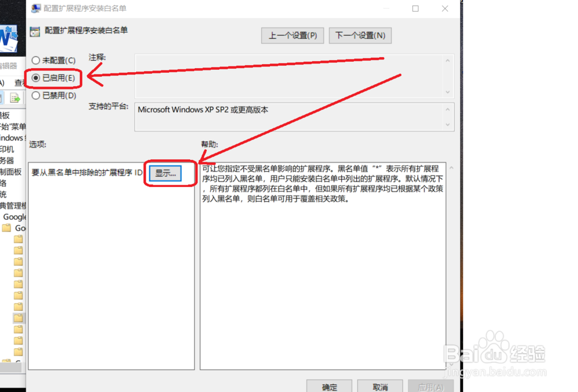
Task: Select the 已启用 radio button
Action: [35, 77]
